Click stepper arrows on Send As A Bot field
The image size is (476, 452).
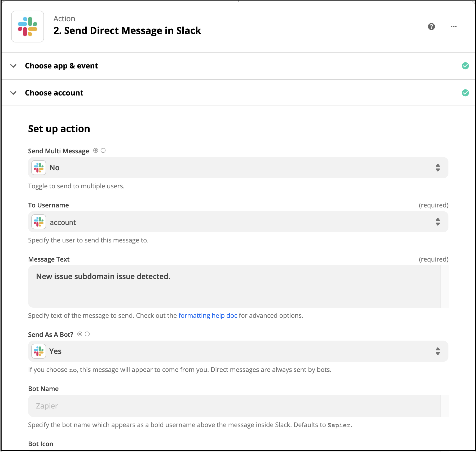tap(438, 351)
